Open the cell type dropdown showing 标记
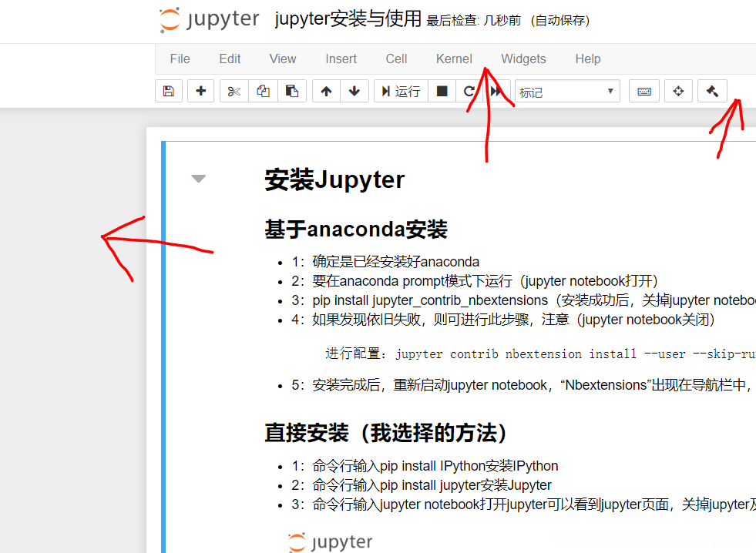756x553 pixels. coord(567,91)
